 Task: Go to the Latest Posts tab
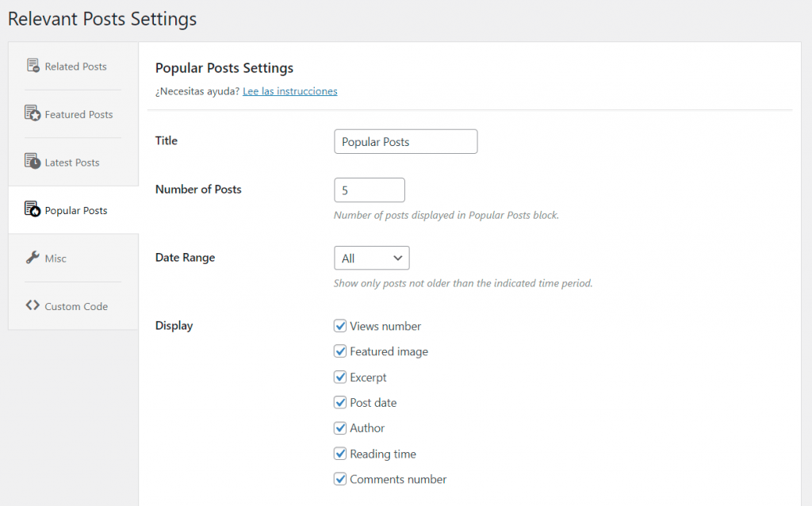coord(74,162)
